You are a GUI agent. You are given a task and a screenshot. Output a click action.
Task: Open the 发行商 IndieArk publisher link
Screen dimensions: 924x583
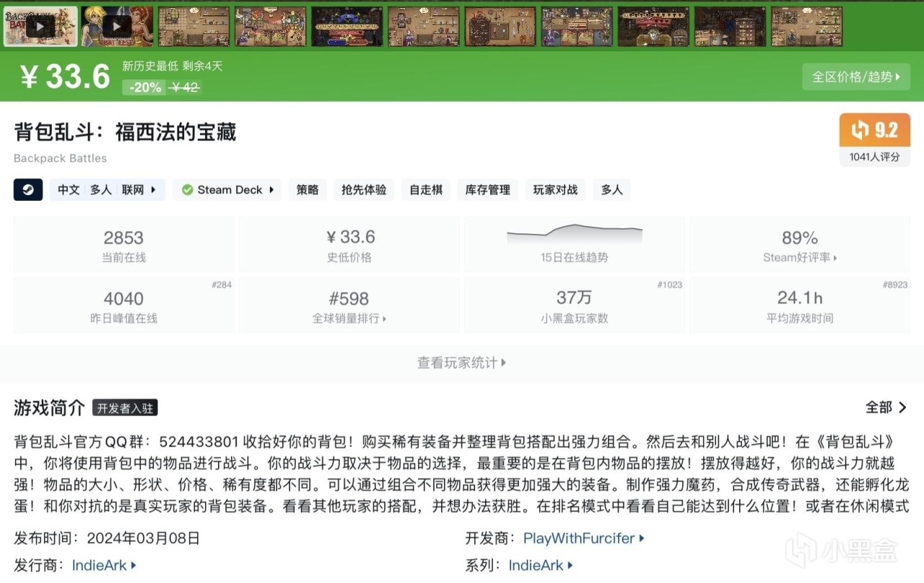click(104, 566)
